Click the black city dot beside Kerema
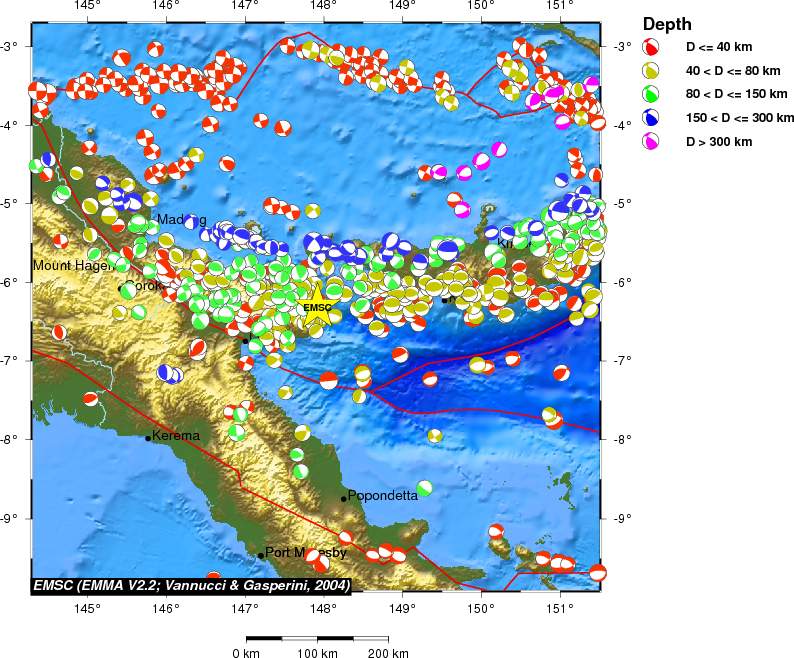Screen dimensions: 794x658 click(x=148, y=437)
